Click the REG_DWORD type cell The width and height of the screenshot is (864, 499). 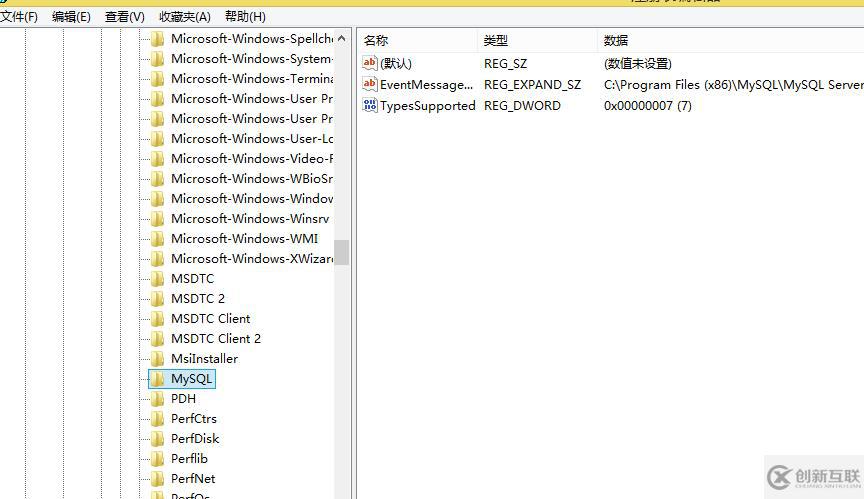pos(522,106)
